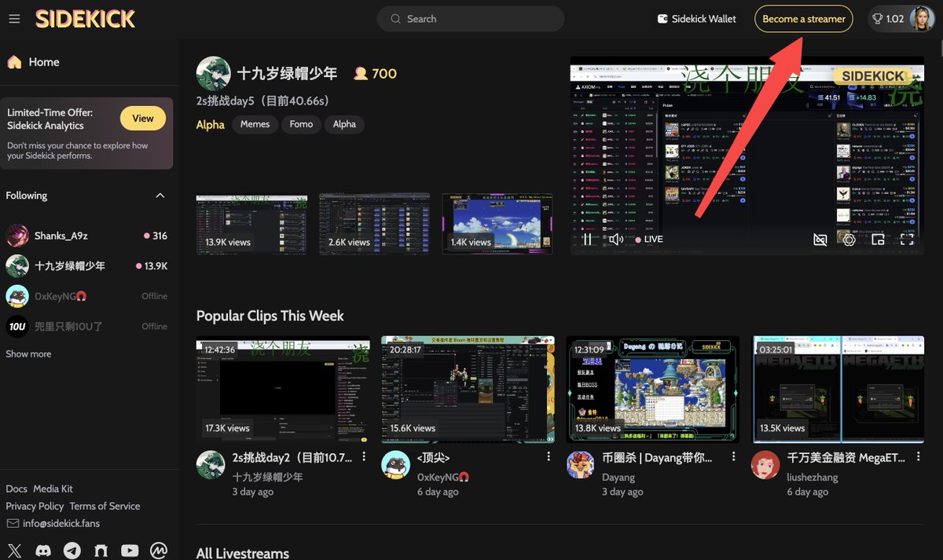Viewport: 943px width, 560px height.
Task: Click the View button on Analytics offer
Action: pos(143,119)
